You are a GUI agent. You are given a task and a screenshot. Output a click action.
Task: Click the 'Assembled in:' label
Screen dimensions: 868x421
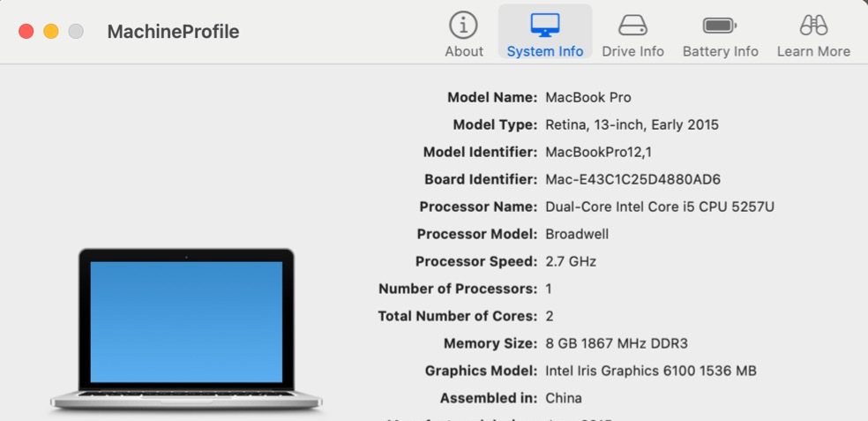pos(489,398)
